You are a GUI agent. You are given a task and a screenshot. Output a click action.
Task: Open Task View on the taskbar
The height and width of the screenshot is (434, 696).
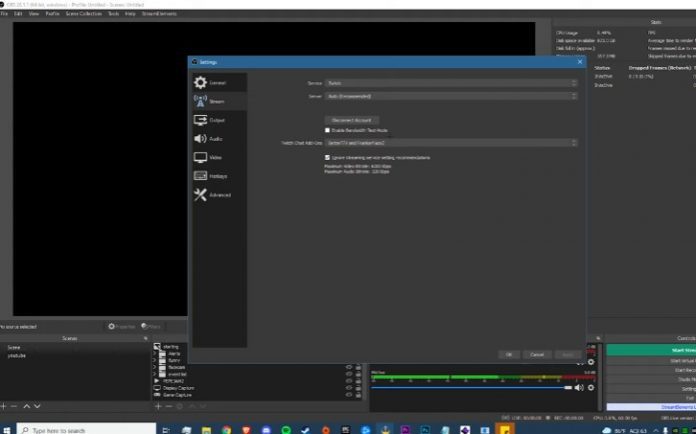click(166, 430)
